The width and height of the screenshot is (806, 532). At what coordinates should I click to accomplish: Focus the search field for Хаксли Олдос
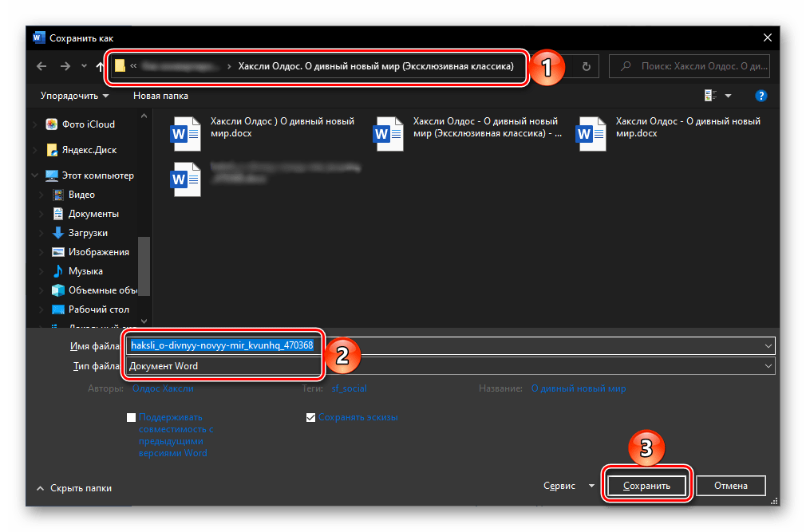pyautogui.click(x=689, y=66)
